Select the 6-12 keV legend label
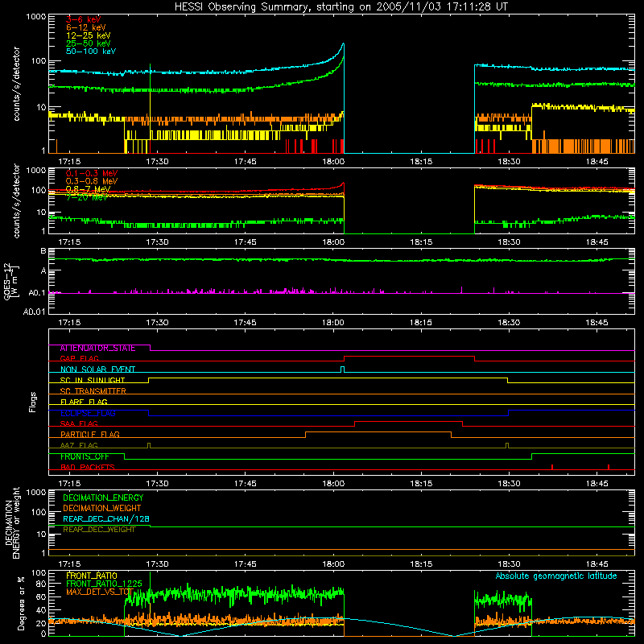The width and height of the screenshot is (644, 644). coord(85,27)
